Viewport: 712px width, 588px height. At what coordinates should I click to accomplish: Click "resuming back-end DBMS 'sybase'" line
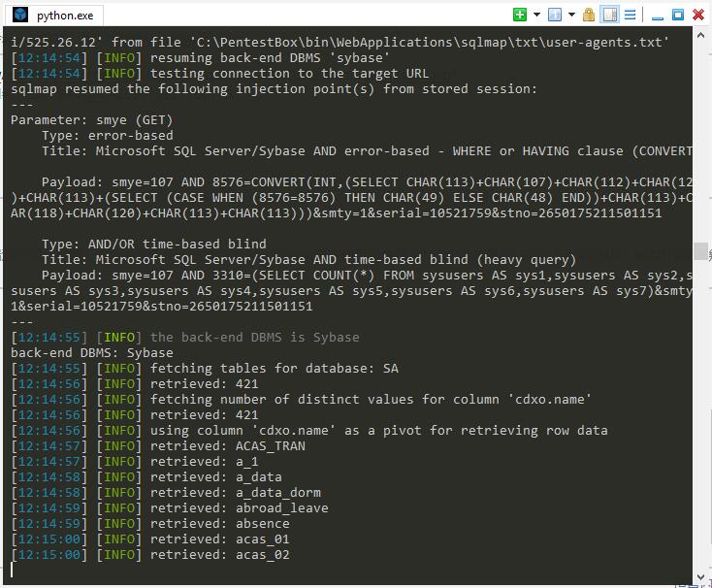tap(200, 57)
